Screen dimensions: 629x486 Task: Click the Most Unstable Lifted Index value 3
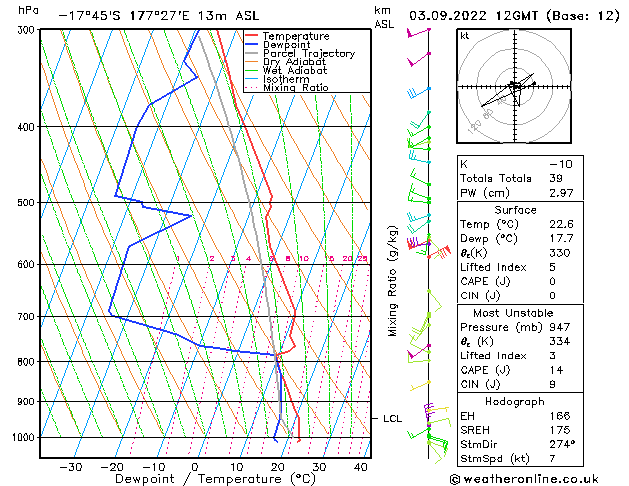pyautogui.click(x=552, y=356)
